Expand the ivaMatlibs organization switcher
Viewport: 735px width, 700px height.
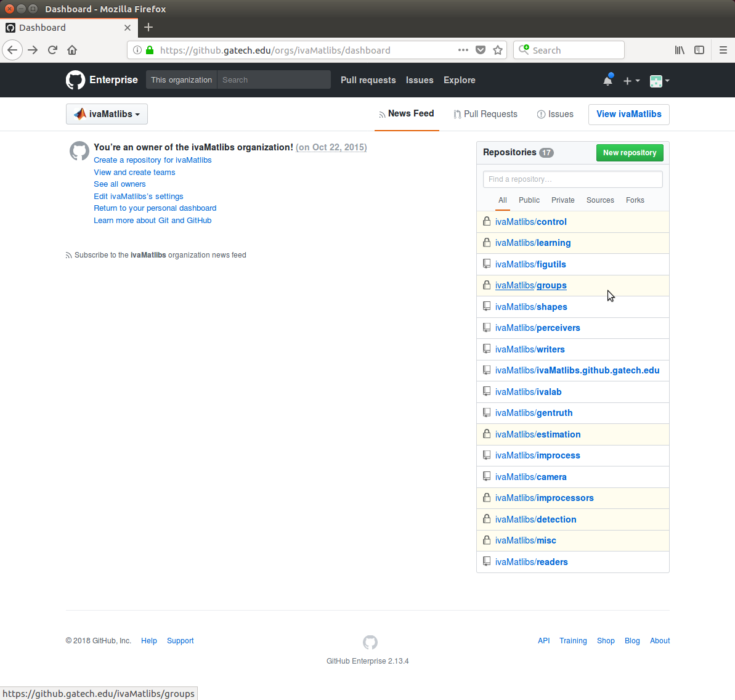107,114
